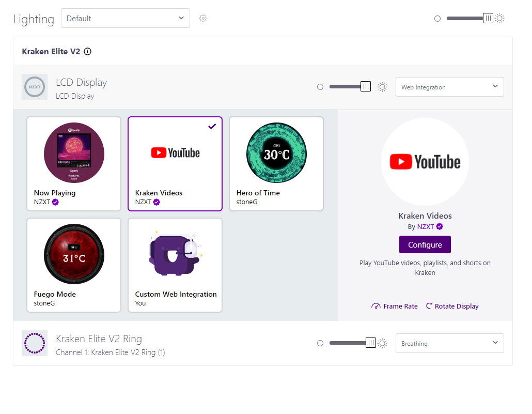Screen dimensions: 532x414
Task: Click the 'LCD Display' title text
Action: click(82, 83)
